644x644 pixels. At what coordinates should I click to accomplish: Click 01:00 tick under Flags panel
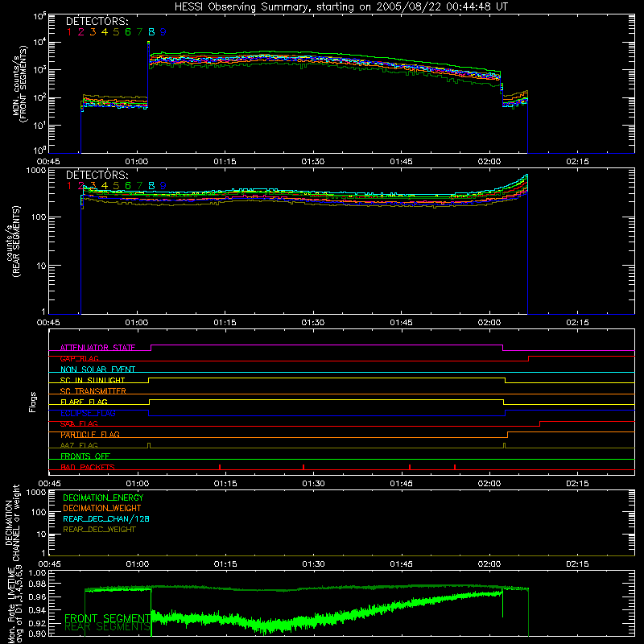pos(137,484)
